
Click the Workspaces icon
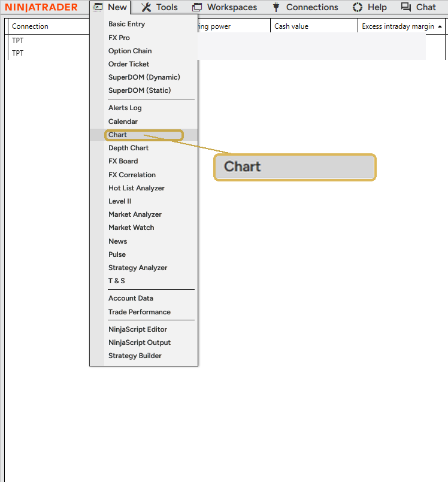(197, 7)
